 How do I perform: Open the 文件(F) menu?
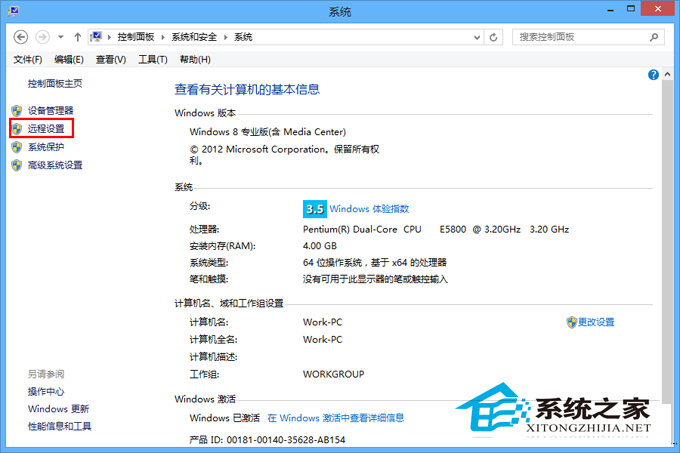[x=27, y=59]
